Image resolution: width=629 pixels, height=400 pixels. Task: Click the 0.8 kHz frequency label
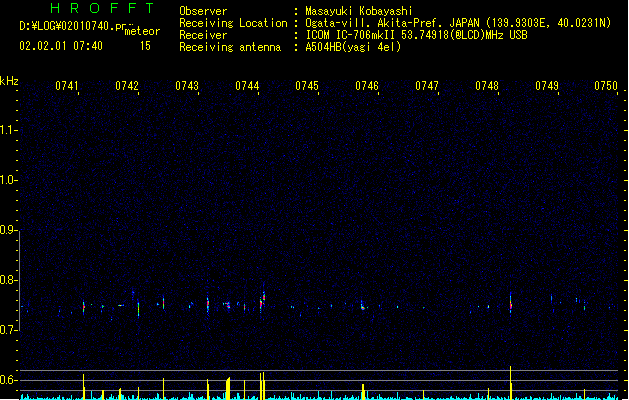(8, 280)
